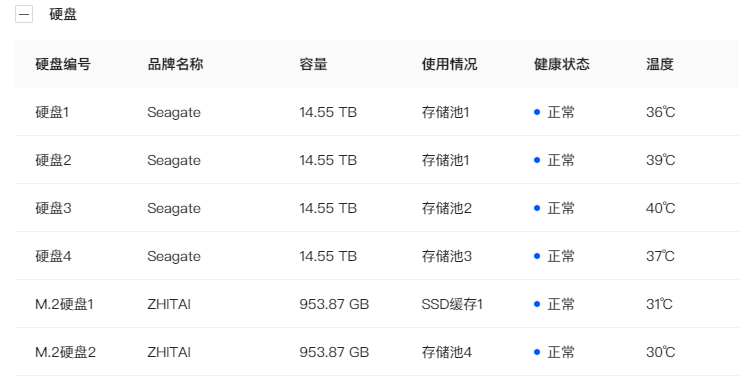Click 正常 health text in 硬盘2 row
Screen dimensions: 750x377
click(561, 160)
